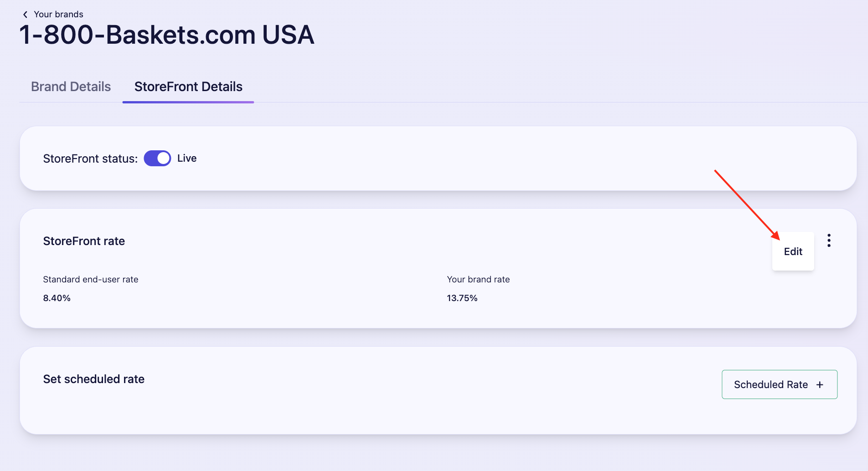Switch to the Brand Details tab
Image resolution: width=868 pixels, height=471 pixels.
(x=71, y=87)
